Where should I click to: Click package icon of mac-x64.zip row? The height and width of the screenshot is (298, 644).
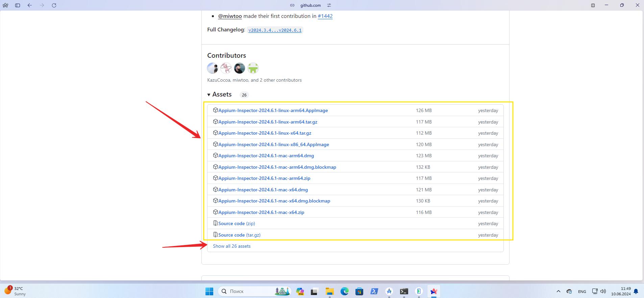pyautogui.click(x=215, y=212)
